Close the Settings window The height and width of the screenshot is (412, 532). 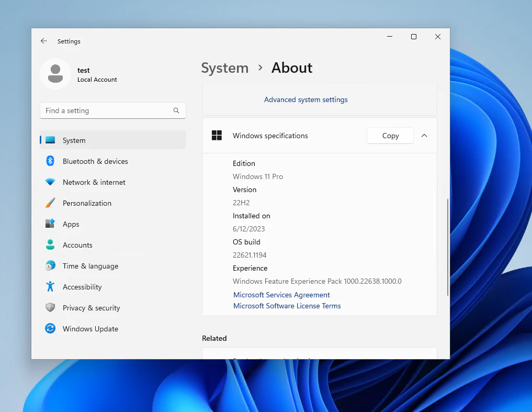point(438,36)
